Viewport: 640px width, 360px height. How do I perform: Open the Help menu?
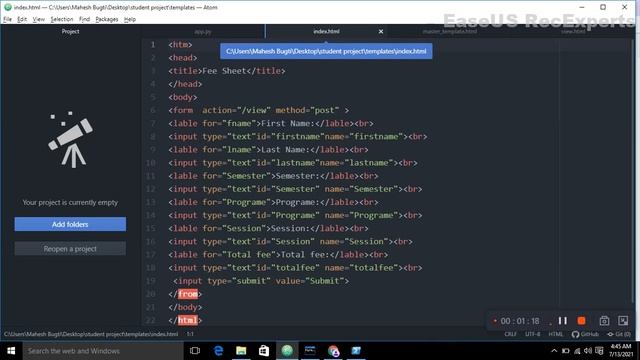click(x=130, y=19)
